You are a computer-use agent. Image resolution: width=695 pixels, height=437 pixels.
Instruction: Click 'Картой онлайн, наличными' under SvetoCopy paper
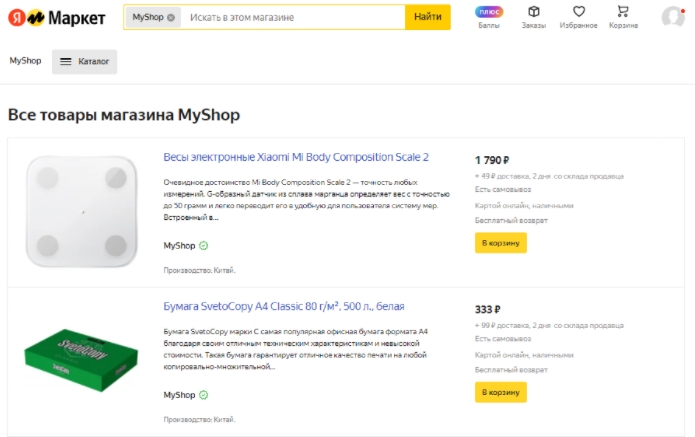point(524,355)
